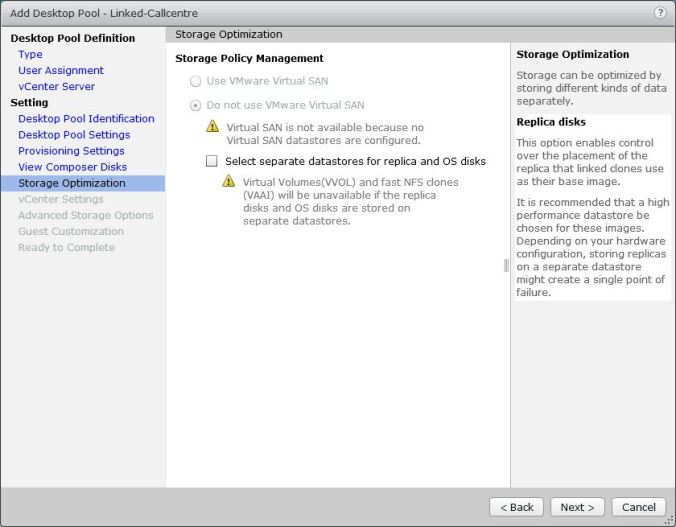Jump to Desktop Pool Settings
Image resolution: width=676 pixels, height=527 pixels.
74,134
